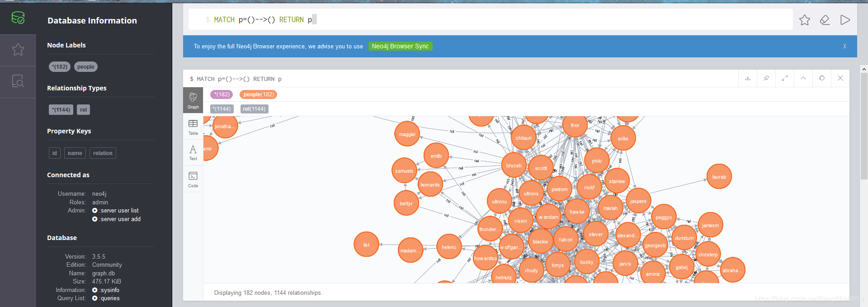Screen dimensions: 868x307
Task: Download the result frame export icon
Action: click(x=748, y=78)
